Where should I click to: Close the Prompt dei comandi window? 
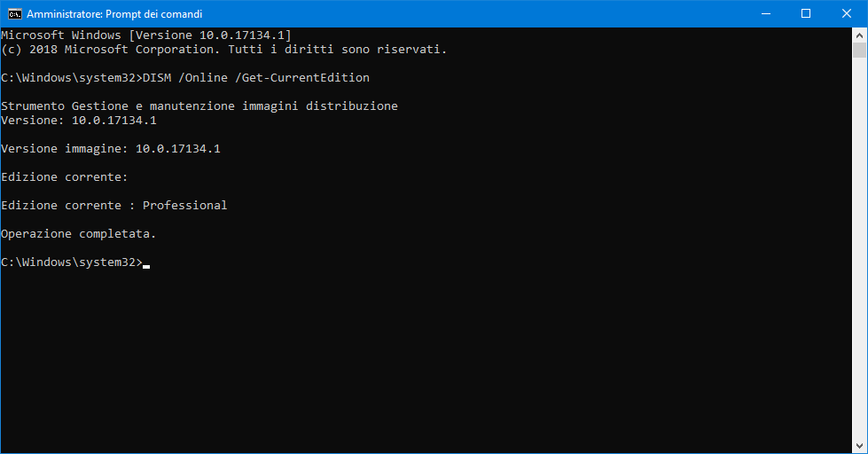846,13
